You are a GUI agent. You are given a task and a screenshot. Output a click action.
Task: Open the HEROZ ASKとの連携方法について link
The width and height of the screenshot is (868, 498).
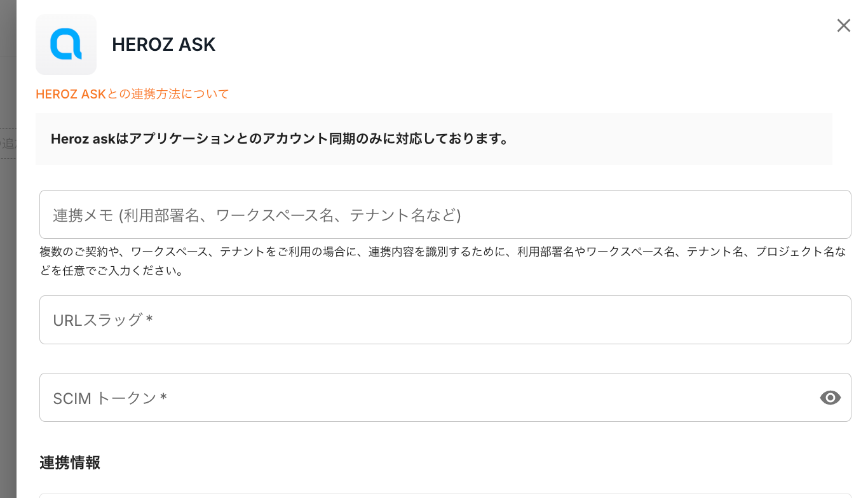pos(132,94)
